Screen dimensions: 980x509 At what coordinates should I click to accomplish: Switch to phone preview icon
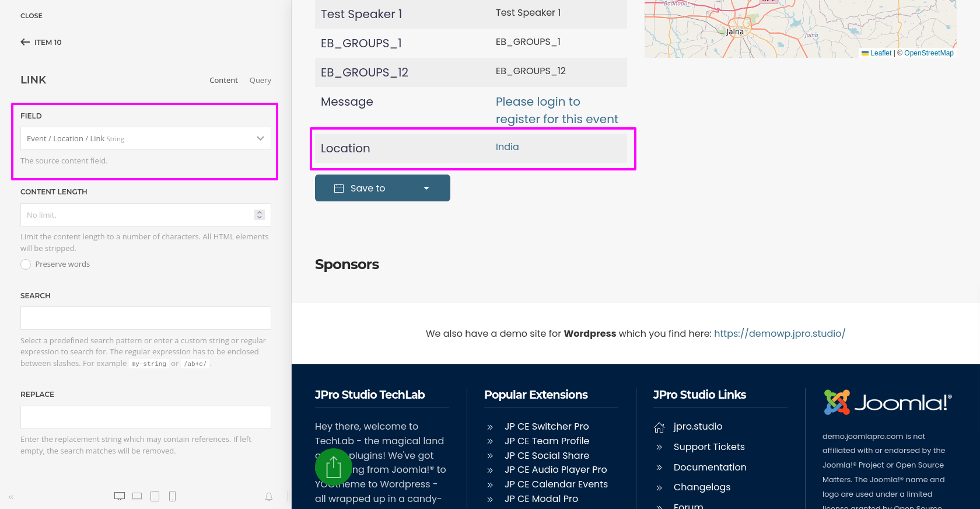tap(172, 496)
